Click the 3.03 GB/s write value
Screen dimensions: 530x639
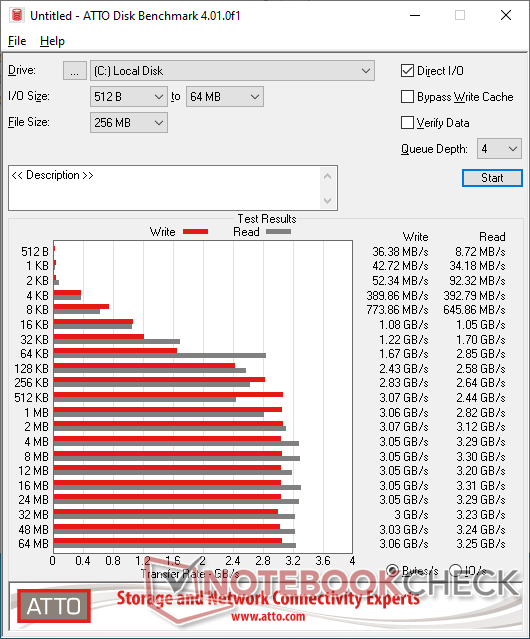point(404,530)
